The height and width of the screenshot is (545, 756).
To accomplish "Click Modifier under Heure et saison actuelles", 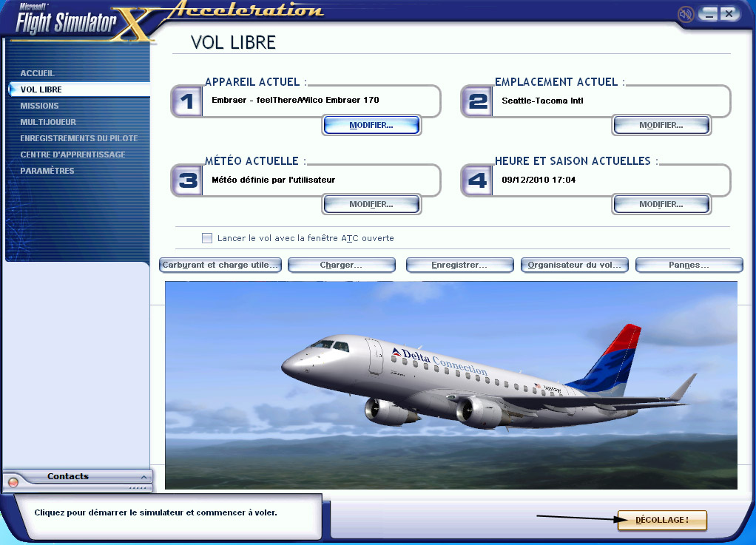I will pos(661,204).
